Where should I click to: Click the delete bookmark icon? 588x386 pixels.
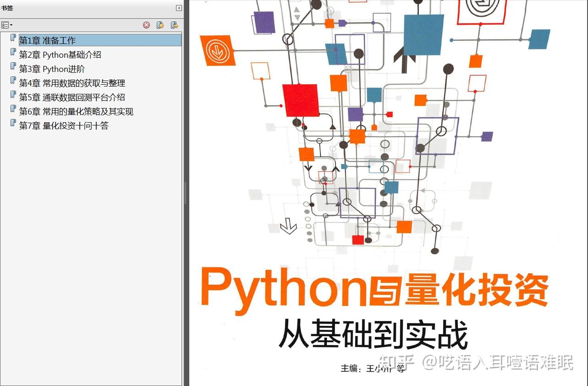(x=146, y=25)
